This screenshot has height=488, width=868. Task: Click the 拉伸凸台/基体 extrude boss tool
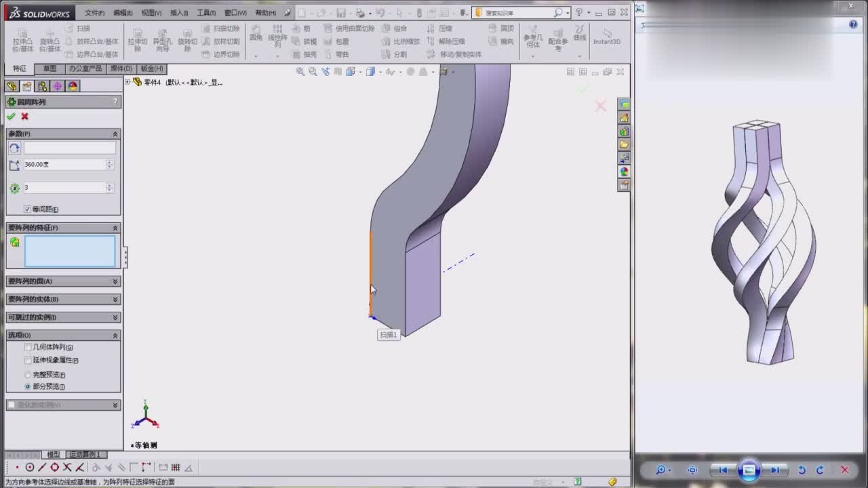[x=22, y=41]
